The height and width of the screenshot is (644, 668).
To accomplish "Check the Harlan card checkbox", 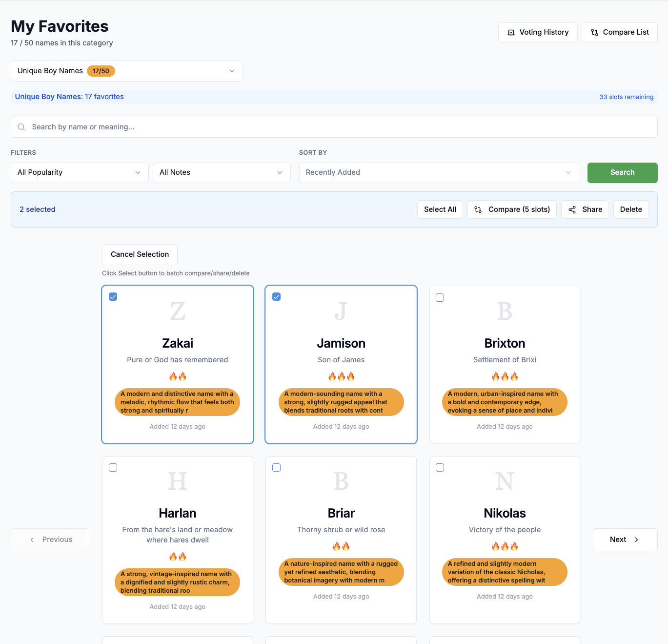I will pos(113,467).
